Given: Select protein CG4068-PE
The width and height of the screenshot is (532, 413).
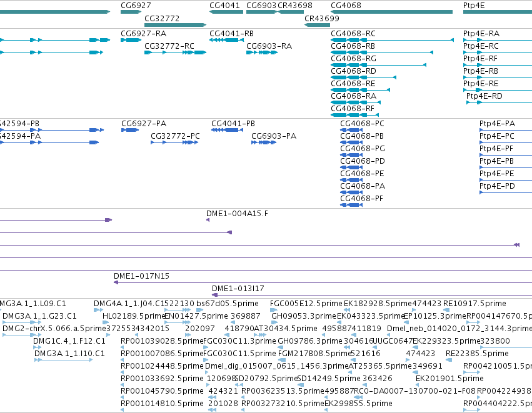Looking at the screenshot, I should 351,180.
